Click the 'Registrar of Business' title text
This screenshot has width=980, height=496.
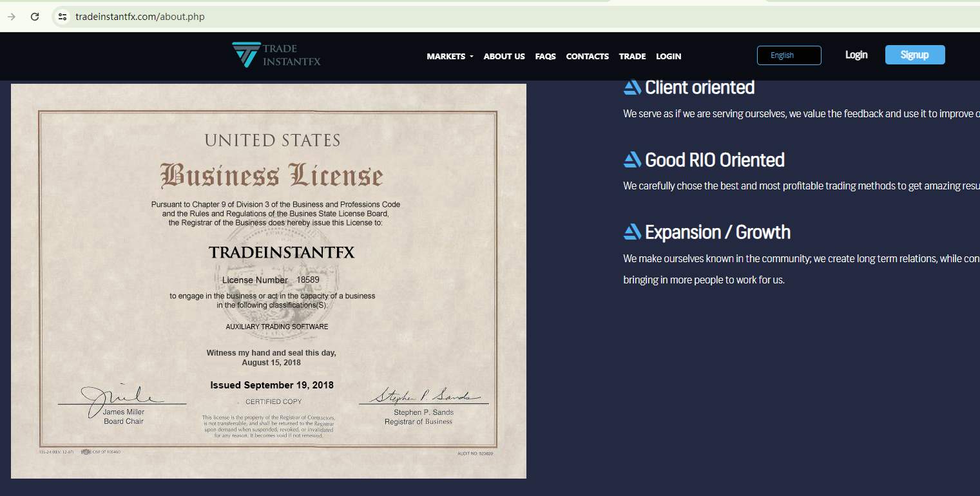point(418,422)
